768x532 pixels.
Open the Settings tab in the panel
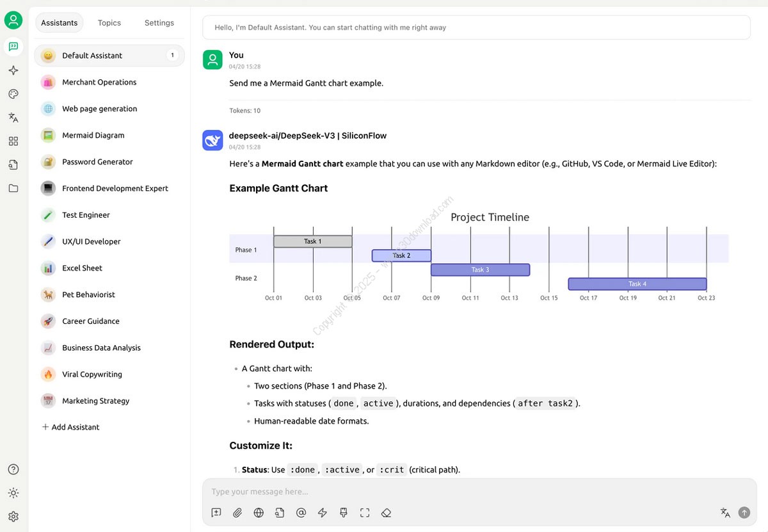[x=159, y=23]
